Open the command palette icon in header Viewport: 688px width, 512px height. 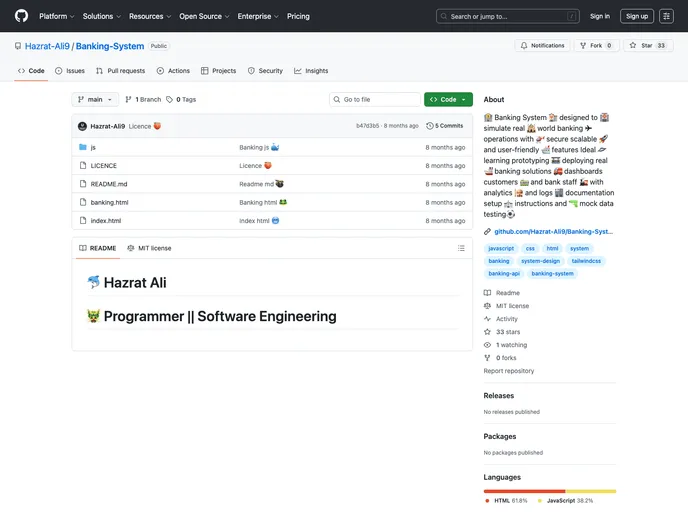tap(667, 16)
